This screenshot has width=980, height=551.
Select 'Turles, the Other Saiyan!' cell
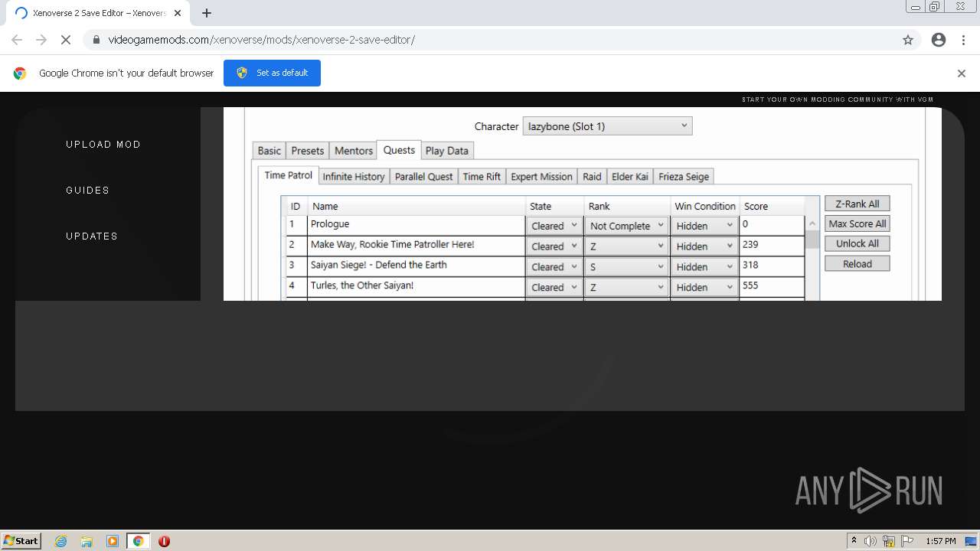(416, 286)
